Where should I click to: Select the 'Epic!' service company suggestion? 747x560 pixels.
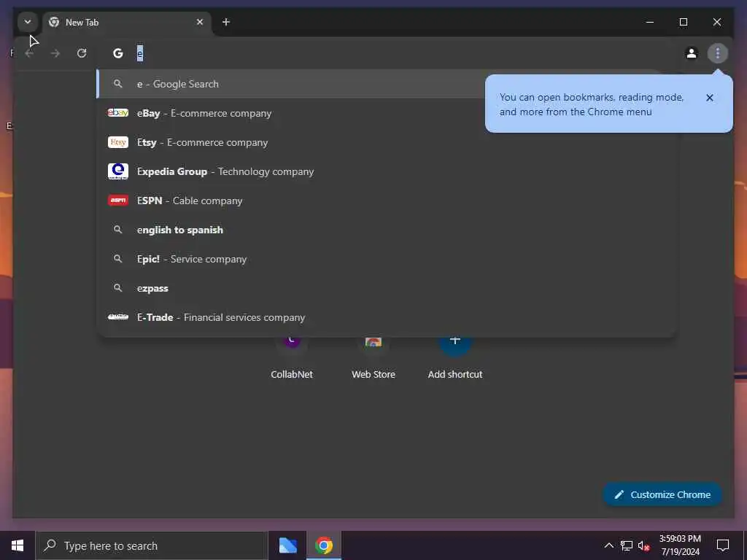point(386,259)
